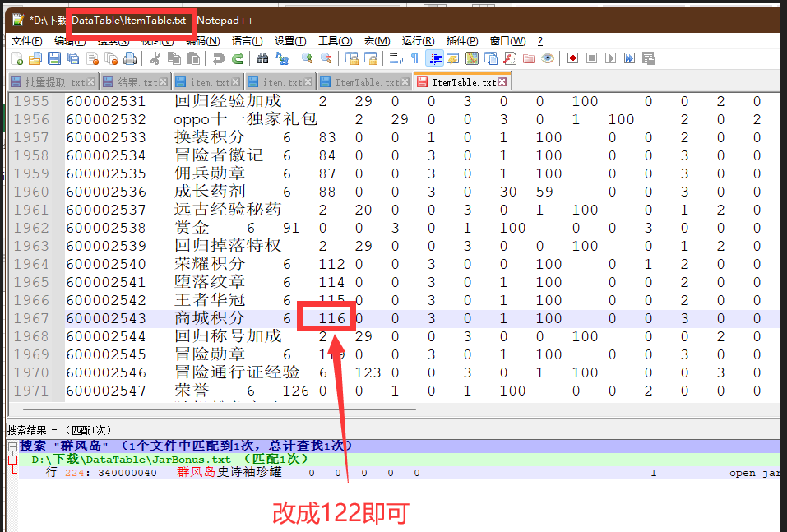Click ID 600002547 on line 1971
This screenshot has height=532, width=787.
[x=106, y=391]
